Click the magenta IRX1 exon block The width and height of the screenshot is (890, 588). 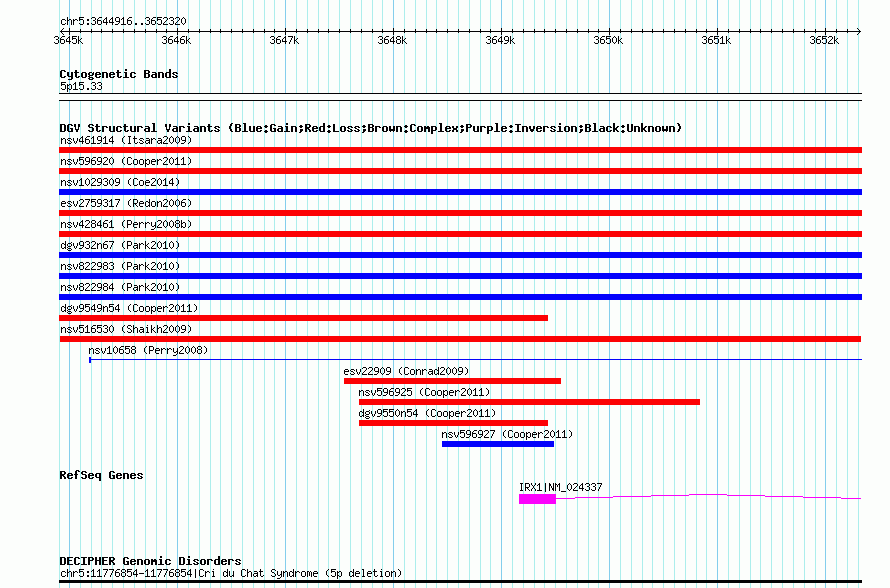(x=537, y=499)
